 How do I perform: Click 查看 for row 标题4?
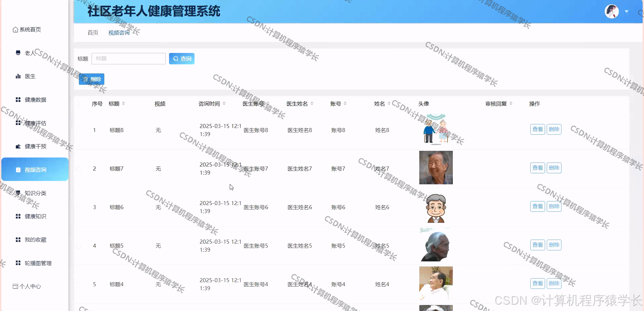[538, 284]
